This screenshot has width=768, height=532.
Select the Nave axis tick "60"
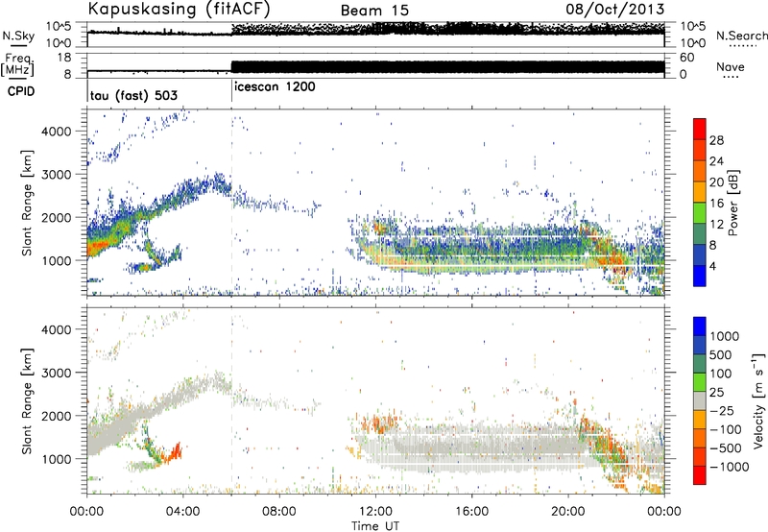click(686, 58)
